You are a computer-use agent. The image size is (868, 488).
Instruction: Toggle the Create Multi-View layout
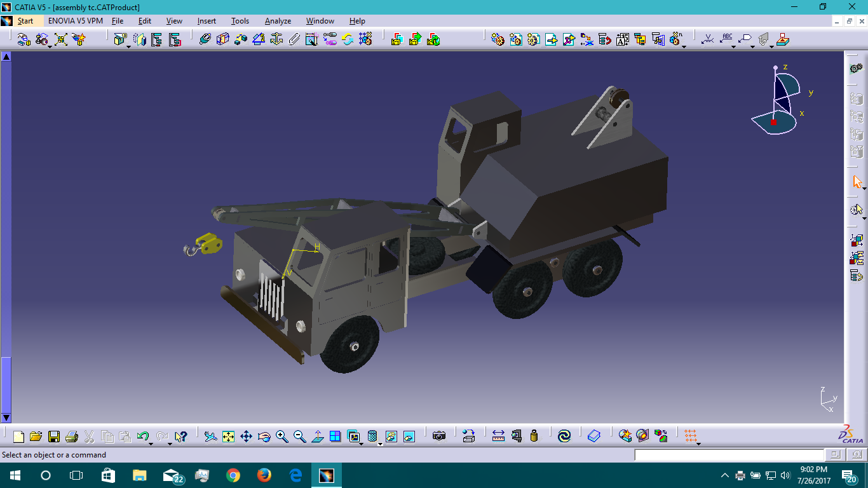click(336, 436)
